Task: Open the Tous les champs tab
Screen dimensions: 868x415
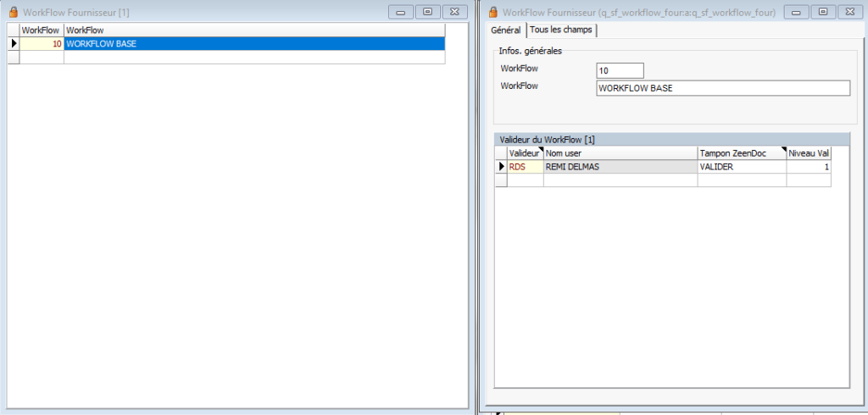Action: [x=561, y=30]
